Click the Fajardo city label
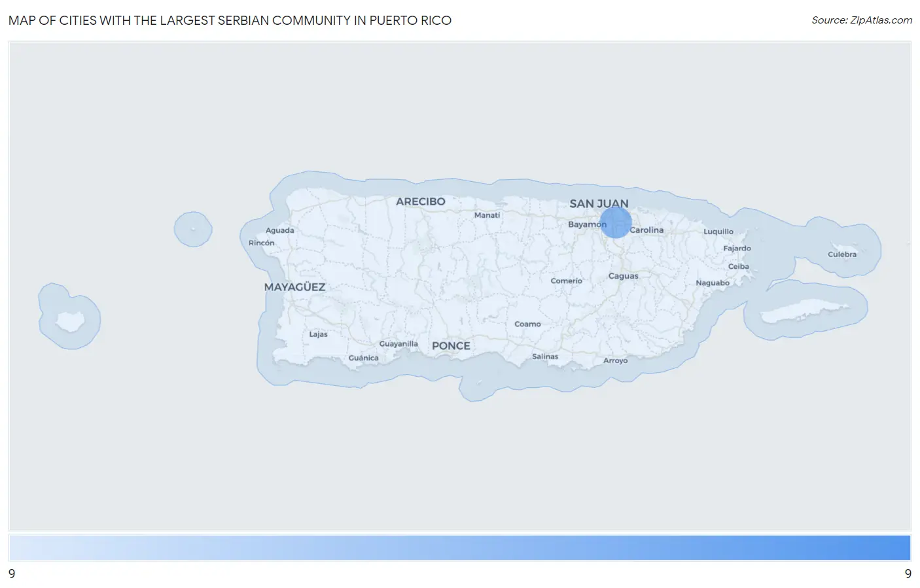The image size is (920, 588). pyautogui.click(x=737, y=249)
